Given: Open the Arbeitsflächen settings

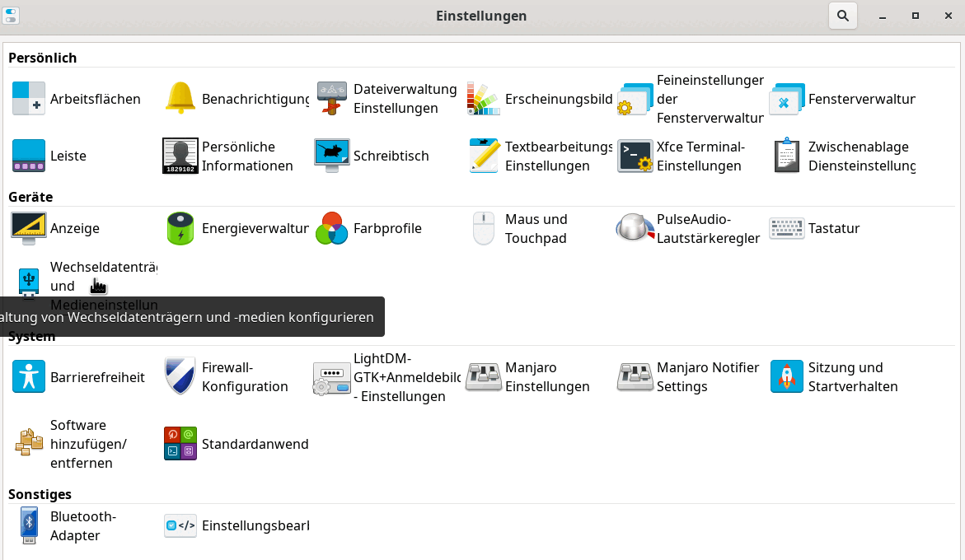Looking at the screenshot, I should (x=78, y=99).
